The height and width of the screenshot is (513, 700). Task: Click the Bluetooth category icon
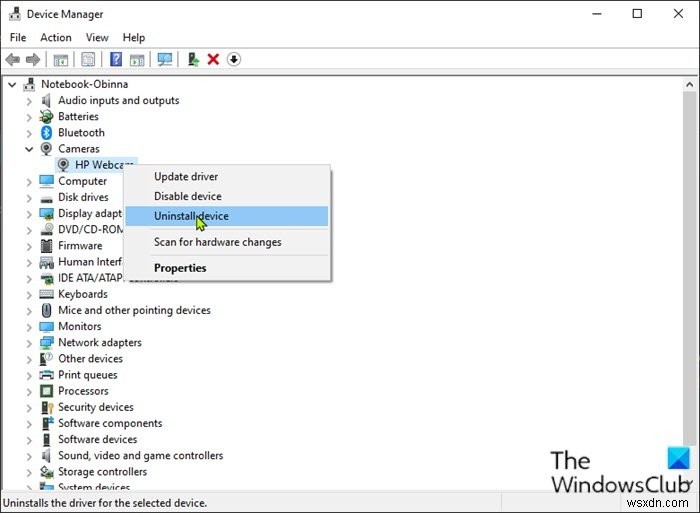coord(46,133)
